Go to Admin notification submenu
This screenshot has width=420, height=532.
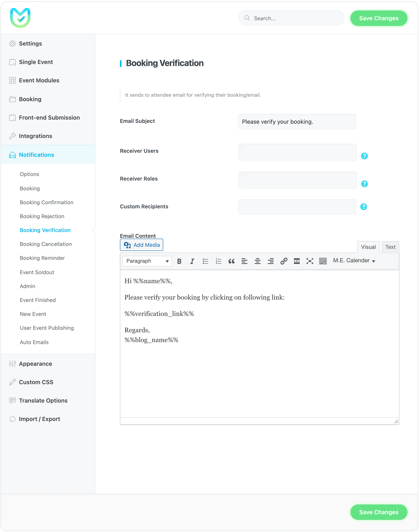coord(28,286)
